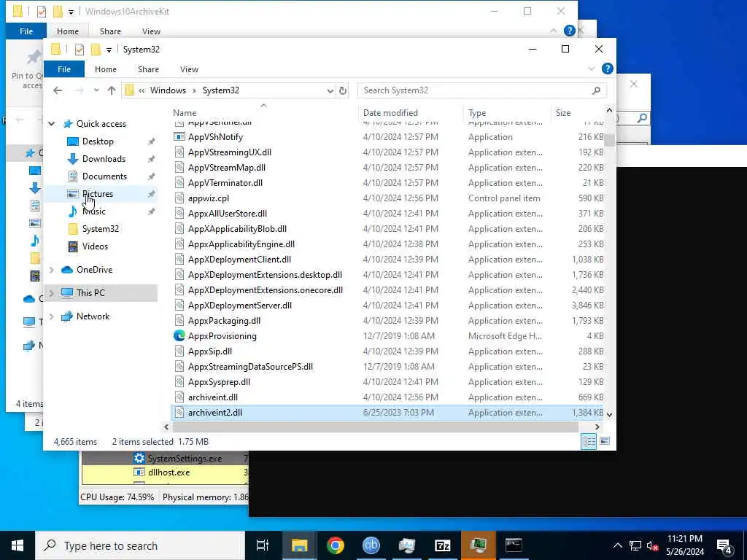Click the muted volume tray icon
This screenshot has width=747, height=560.
click(652, 545)
